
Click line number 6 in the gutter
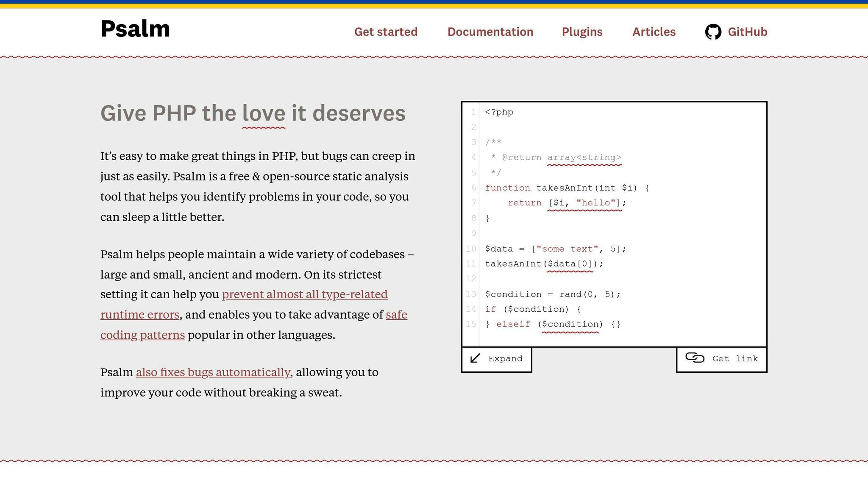474,188
